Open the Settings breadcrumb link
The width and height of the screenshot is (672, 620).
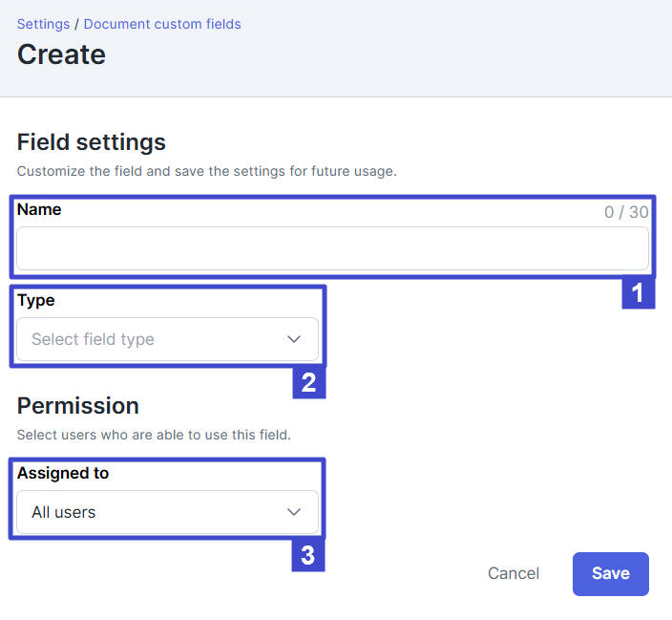click(43, 24)
